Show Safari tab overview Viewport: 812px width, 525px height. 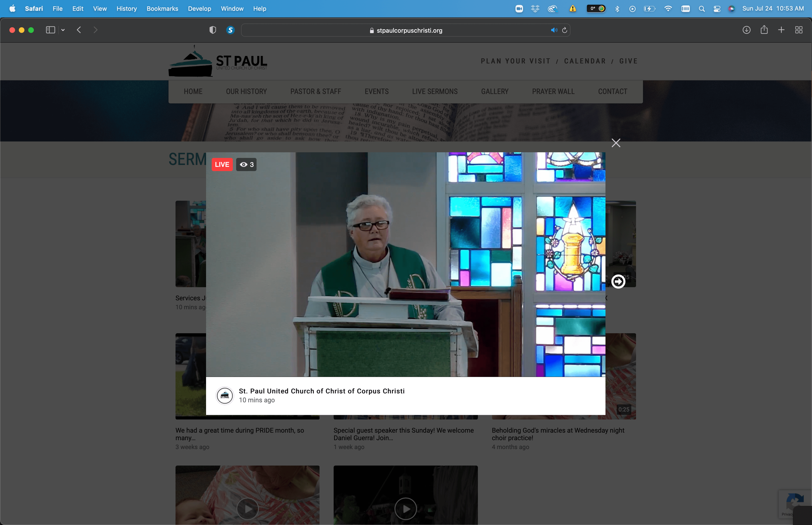click(x=799, y=30)
